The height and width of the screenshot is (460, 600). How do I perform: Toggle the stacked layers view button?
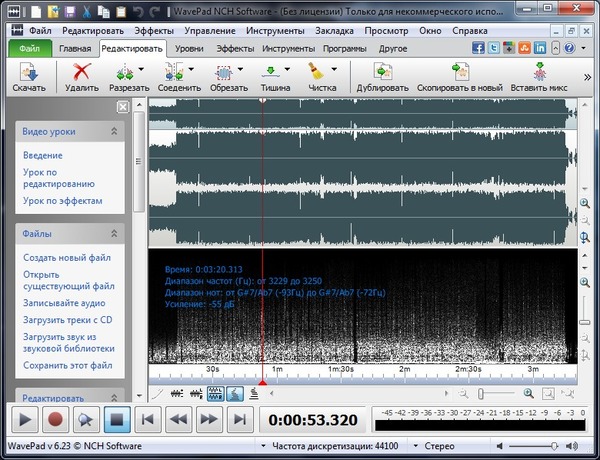click(254, 393)
